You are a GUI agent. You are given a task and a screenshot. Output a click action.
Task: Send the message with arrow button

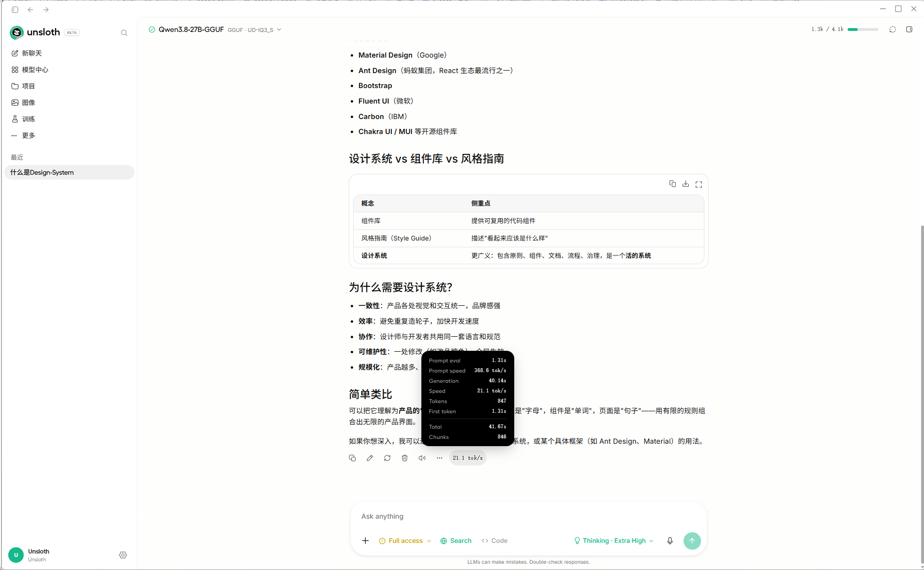[692, 540]
